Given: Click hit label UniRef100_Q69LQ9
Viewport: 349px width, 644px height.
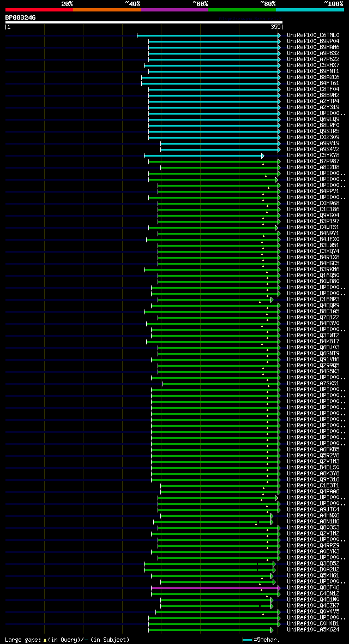Looking at the screenshot, I should (313, 119).
